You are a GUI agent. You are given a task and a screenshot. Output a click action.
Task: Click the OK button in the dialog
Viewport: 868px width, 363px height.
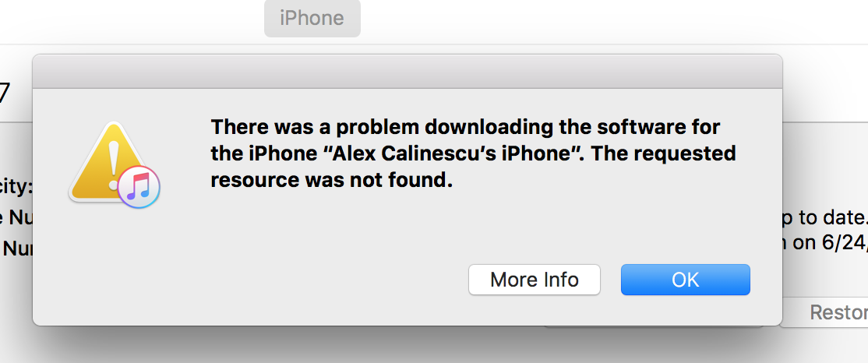pos(686,280)
